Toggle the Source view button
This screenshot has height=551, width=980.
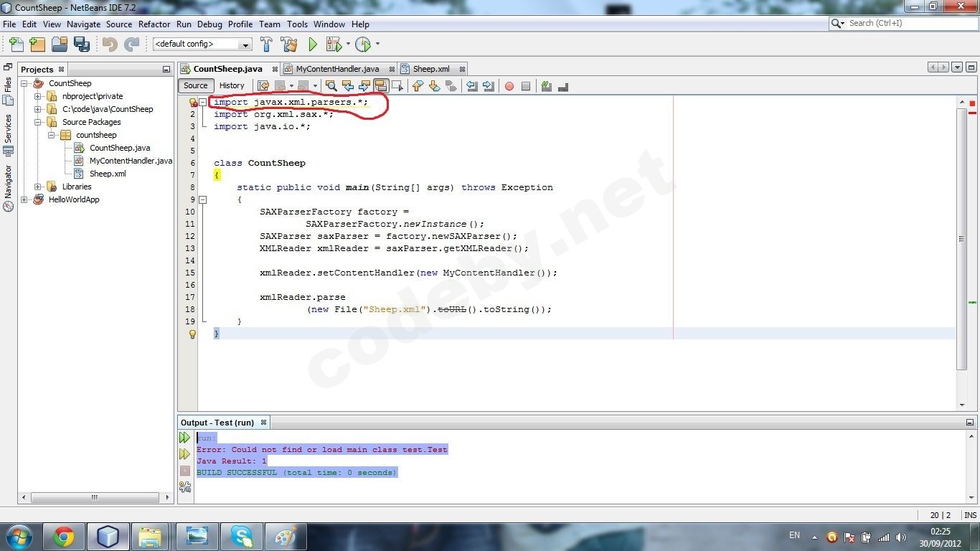tap(195, 85)
